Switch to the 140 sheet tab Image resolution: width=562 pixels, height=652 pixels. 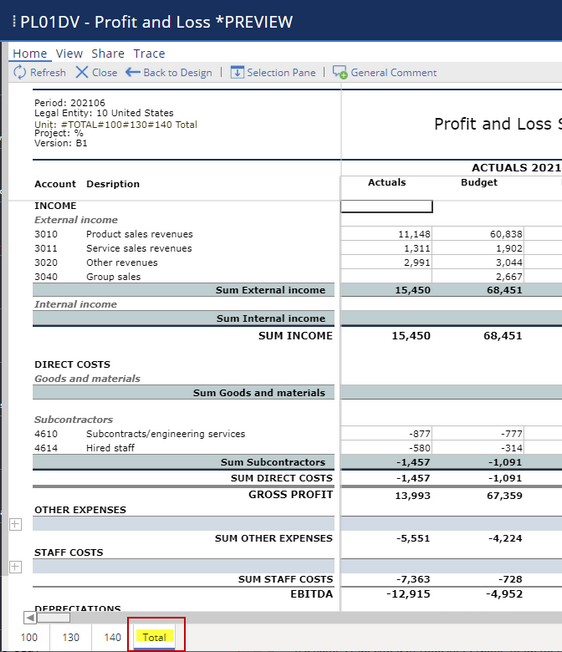112,637
